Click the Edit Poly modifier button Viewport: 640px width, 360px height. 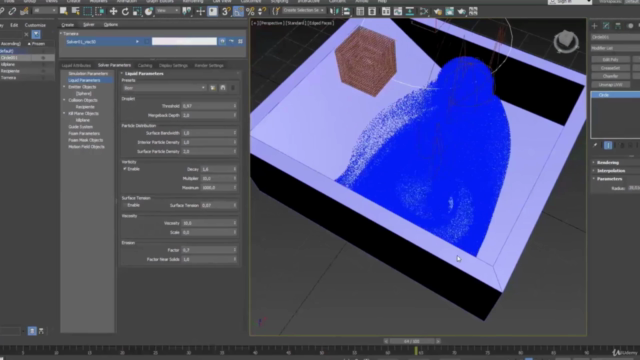pos(610,60)
